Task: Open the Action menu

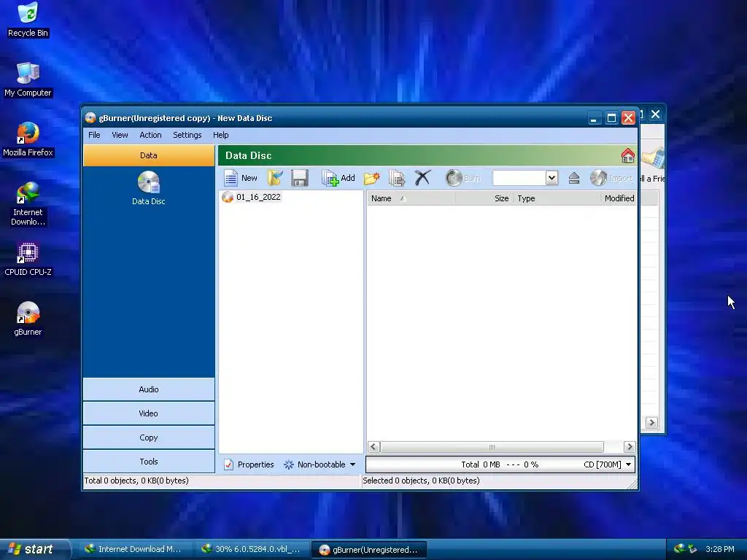Action: click(x=150, y=135)
